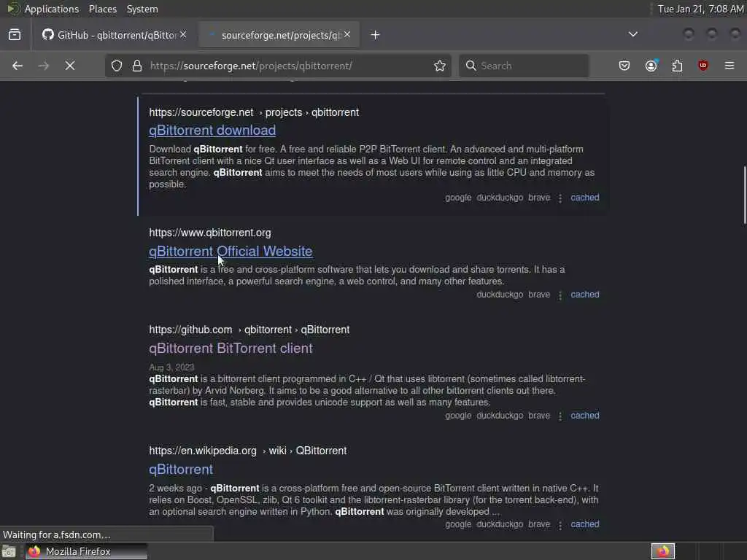Click the https://www.qbittorrent.org URL text

click(x=209, y=233)
